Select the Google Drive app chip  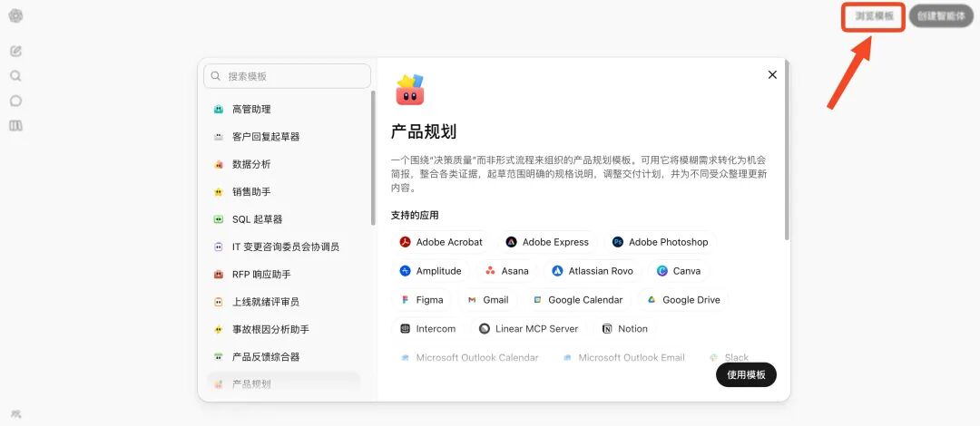coord(683,300)
